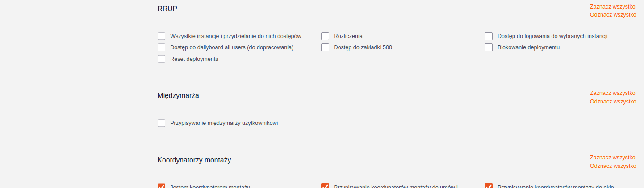The width and height of the screenshot is (644, 188).
Task: Click 'Zaznacz wszystko' in the RRUP section
Action: coord(612,7)
